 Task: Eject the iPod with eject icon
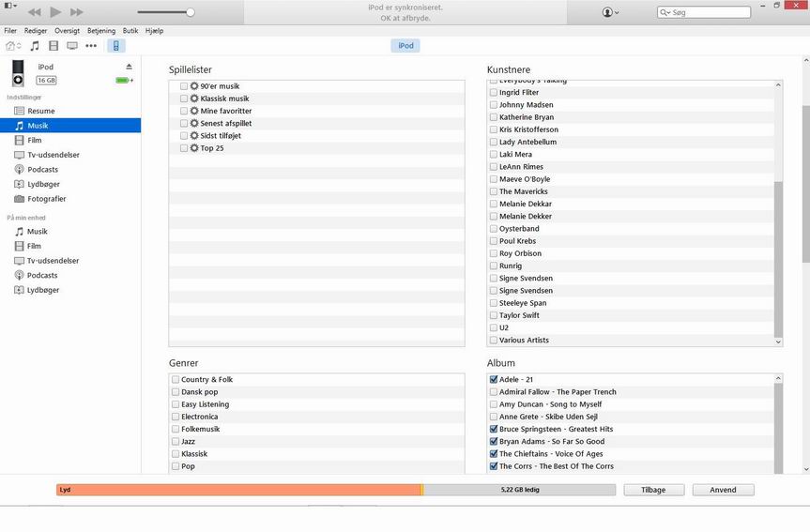click(x=130, y=67)
